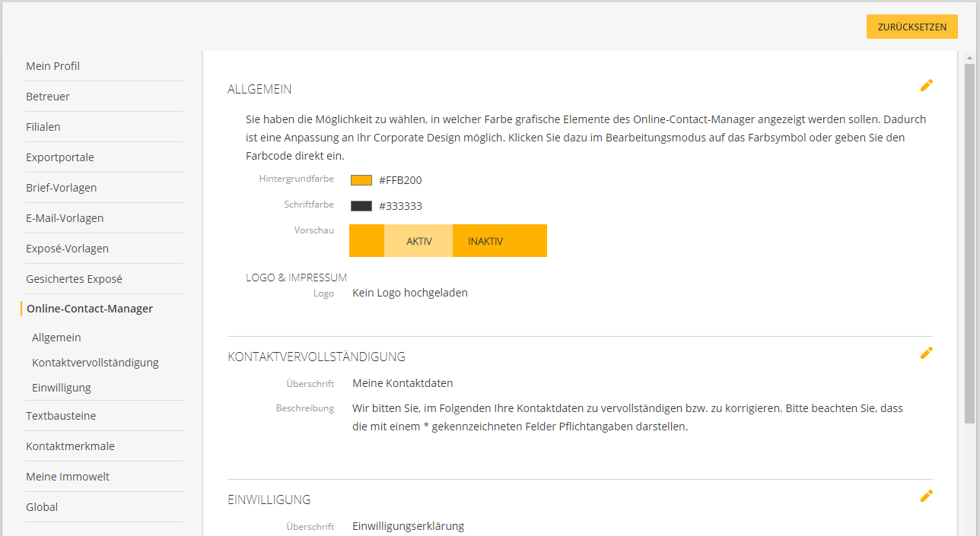
Task: Open Einwilligung sub-item in sidebar
Action: (x=61, y=388)
